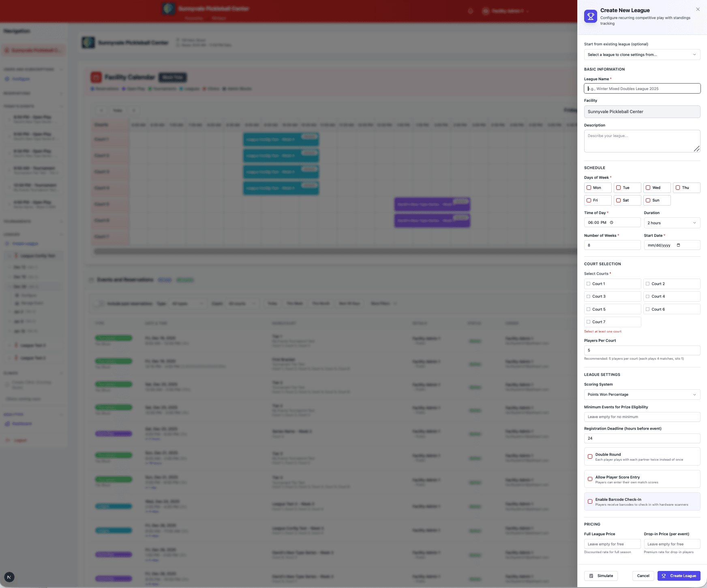
Task: Check the Mon day checkbox
Action: [589, 188]
